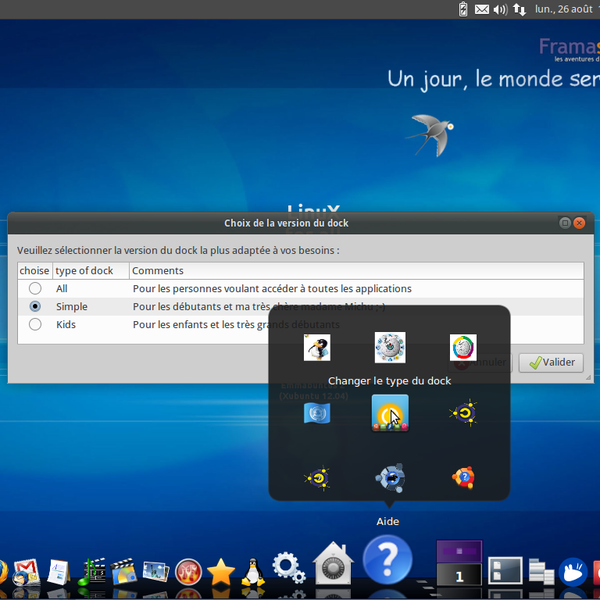Open the red flame disc icon in dock
This screenshot has height=600, width=600.
pyautogui.click(x=188, y=572)
